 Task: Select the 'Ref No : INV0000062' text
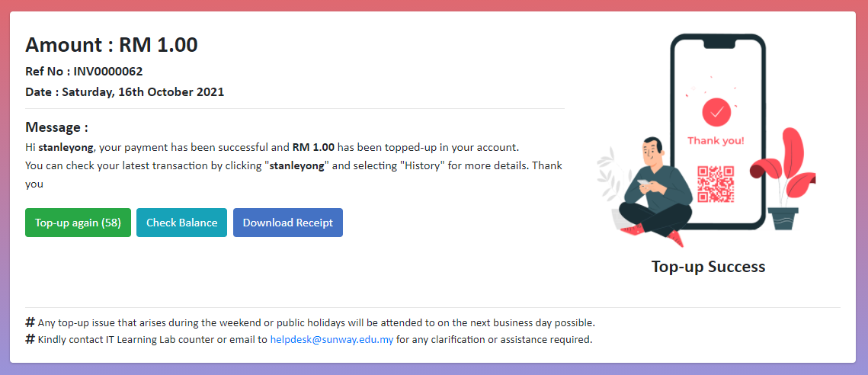84,72
